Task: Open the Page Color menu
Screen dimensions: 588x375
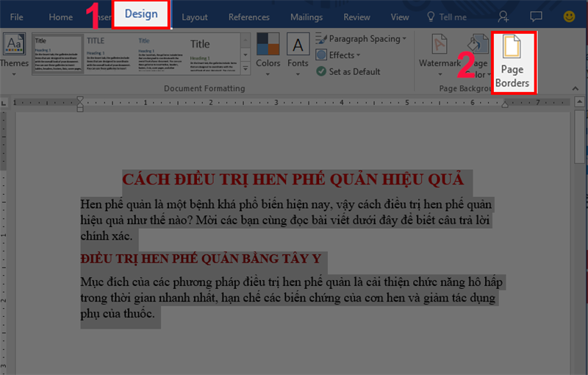Action: 478,56
